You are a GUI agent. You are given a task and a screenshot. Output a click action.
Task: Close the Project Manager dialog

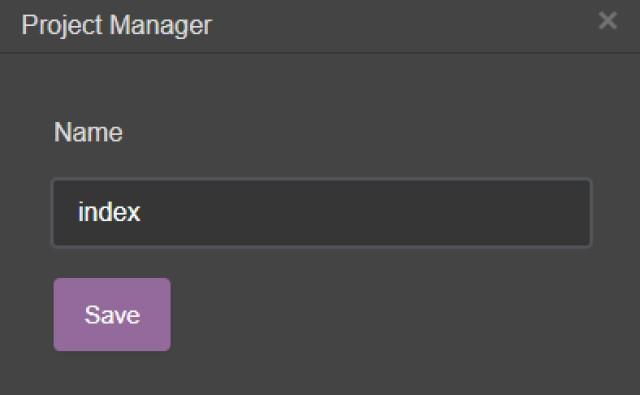click(x=607, y=20)
